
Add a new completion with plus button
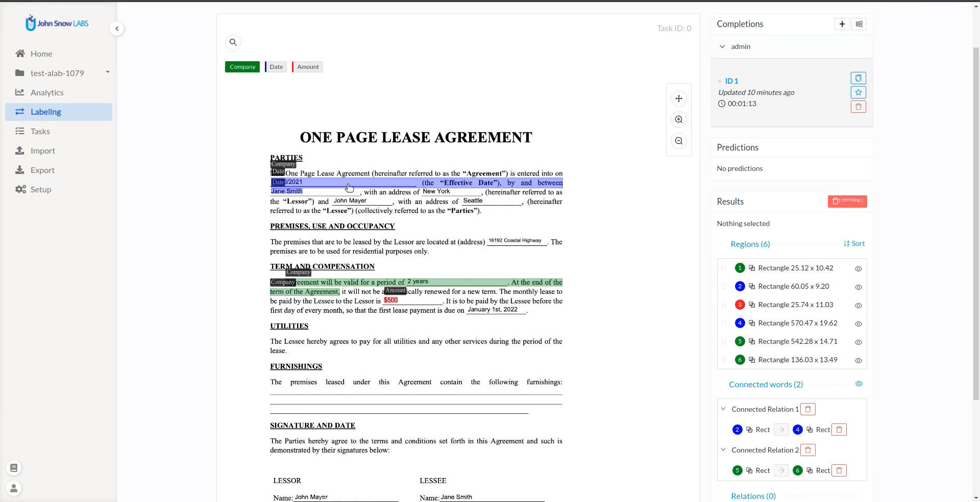842,24
